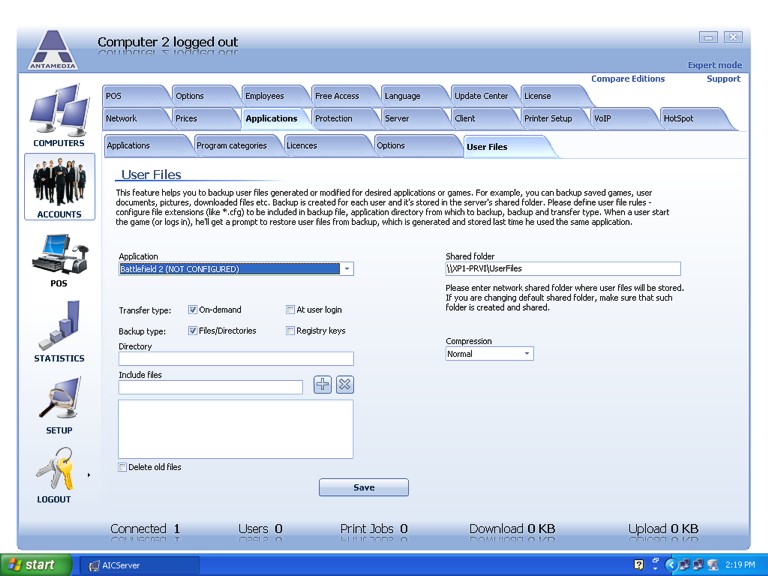Remove include file with X icon
768x576 pixels.
pos(345,384)
